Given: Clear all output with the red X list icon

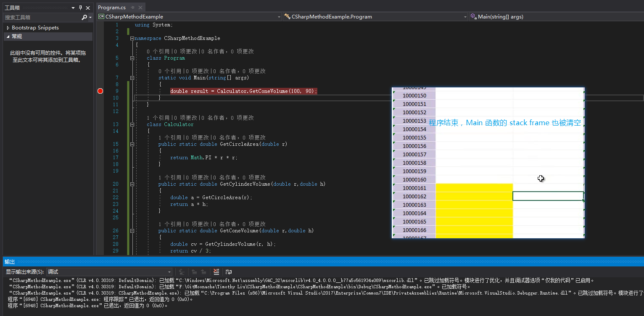Looking at the screenshot, I should coord(216,272).
